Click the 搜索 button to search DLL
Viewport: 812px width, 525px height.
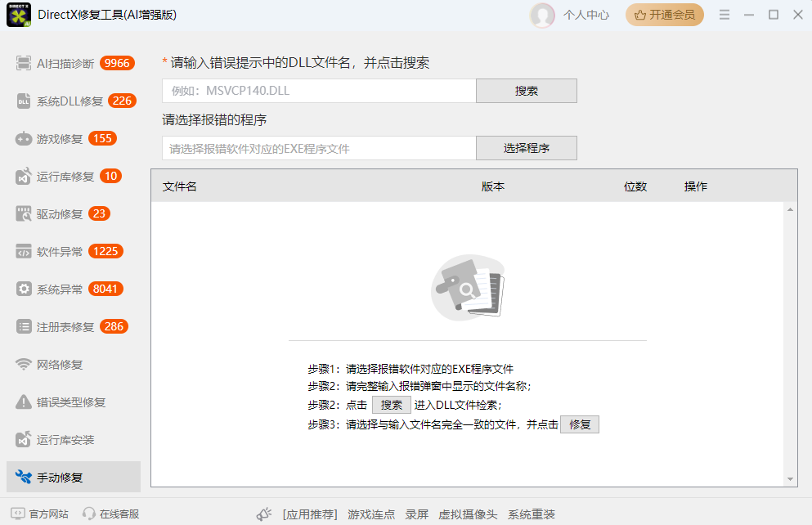[x=526, y=90]
